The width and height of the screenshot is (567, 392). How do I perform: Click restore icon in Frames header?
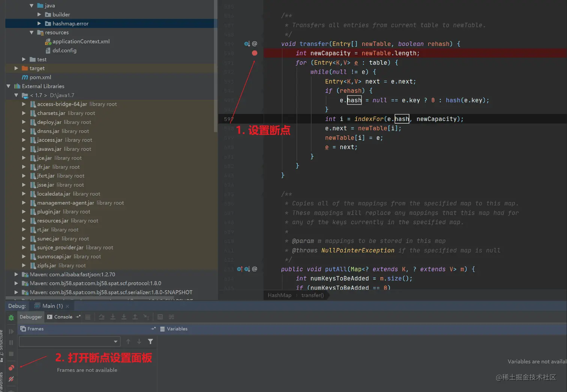(x=153, y=329)
